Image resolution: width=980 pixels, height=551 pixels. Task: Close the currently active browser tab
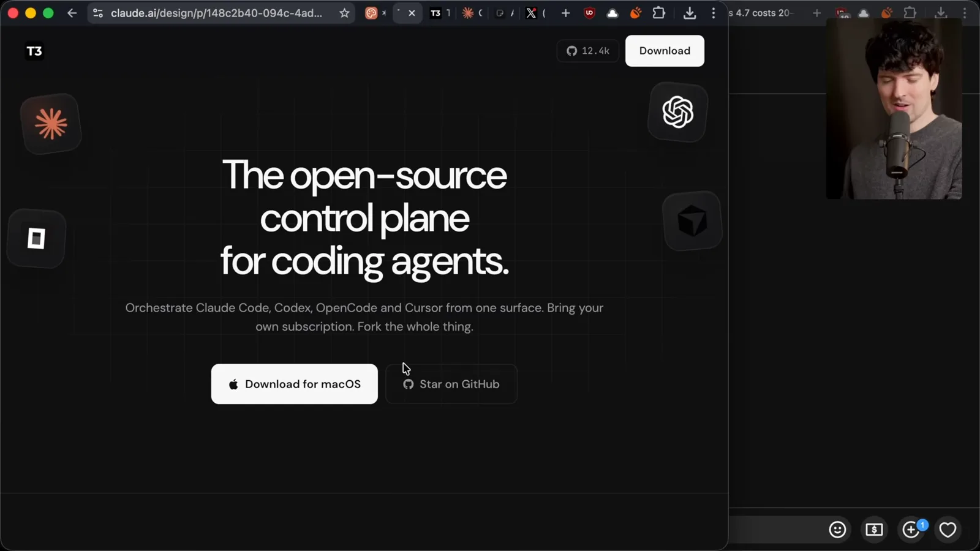(x=412, y=13)
